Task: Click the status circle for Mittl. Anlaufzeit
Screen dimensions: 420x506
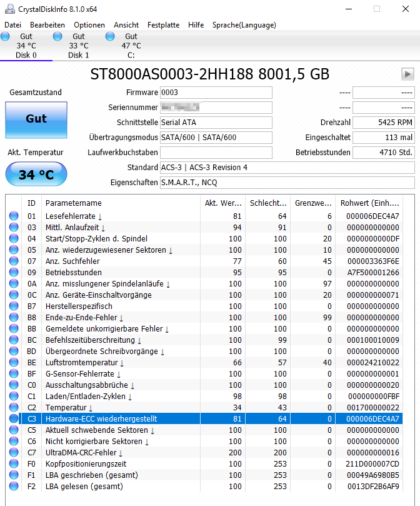Action: pos(14,227)
